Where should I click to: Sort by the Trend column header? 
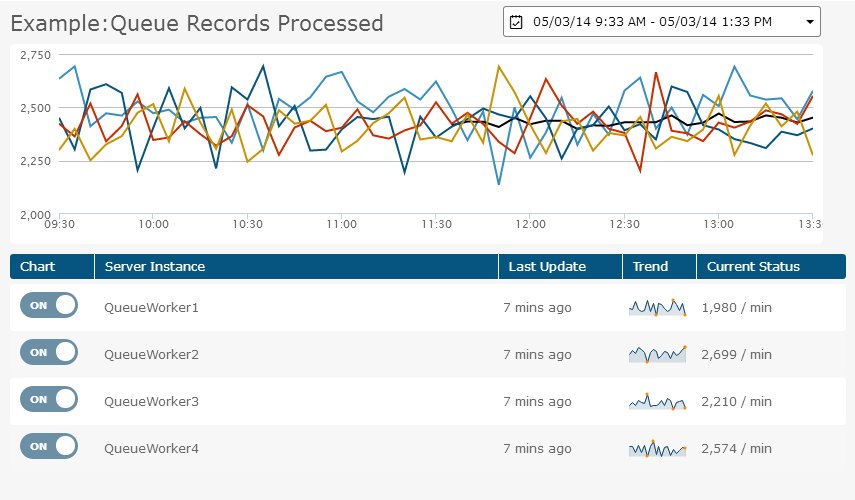(660, 267)
